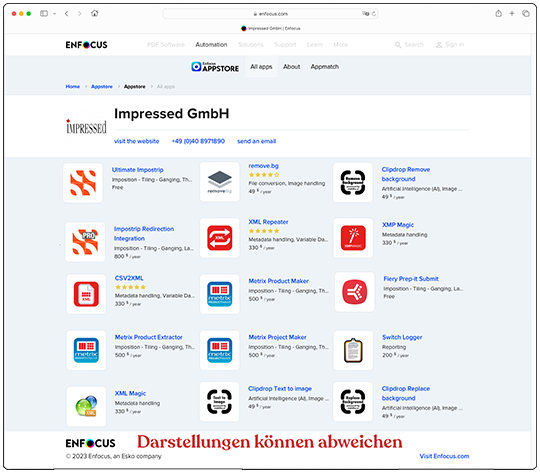Click the CSV2XML star rating

(130, 287)
